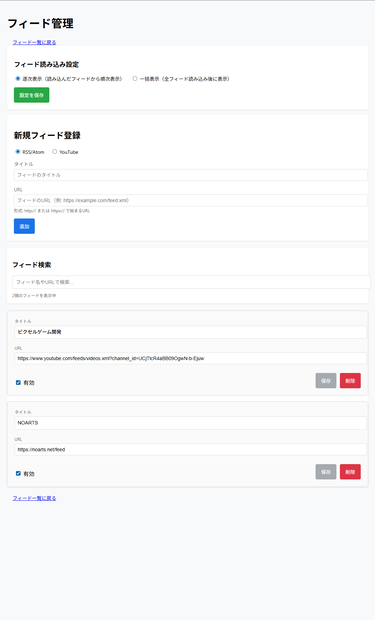Edit the noarts.net feed URL field
The width and height of the screenshot is (375, 620).
pyautogui.click(x=191, y=450)
